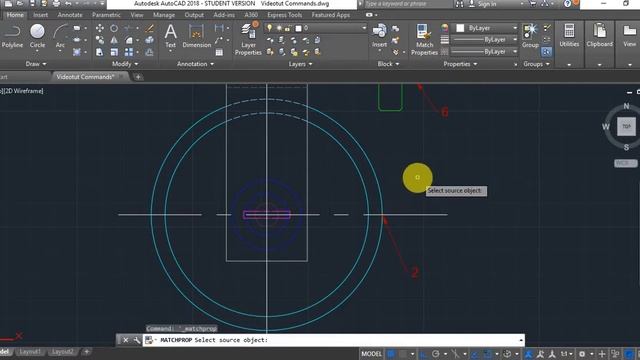Switch to Videotut Commands drawing tab
Viewport: 640px width, 360px height.
[x=85, y=77]
